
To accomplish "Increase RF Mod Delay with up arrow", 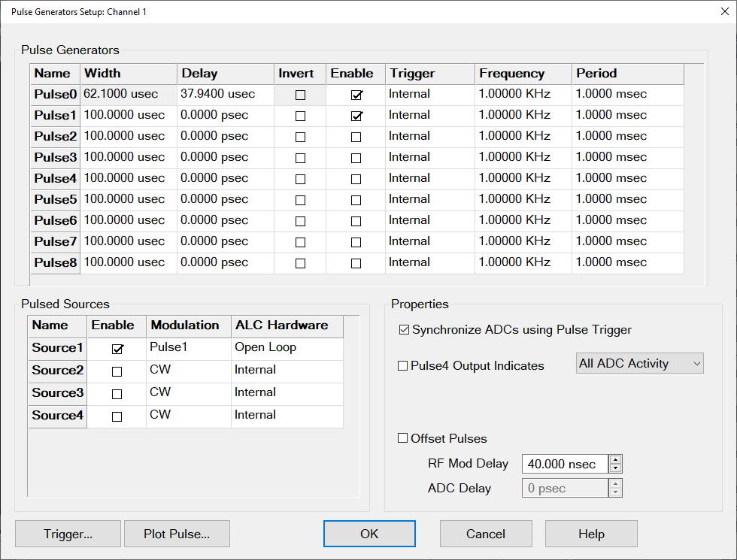I will point(615,460).
